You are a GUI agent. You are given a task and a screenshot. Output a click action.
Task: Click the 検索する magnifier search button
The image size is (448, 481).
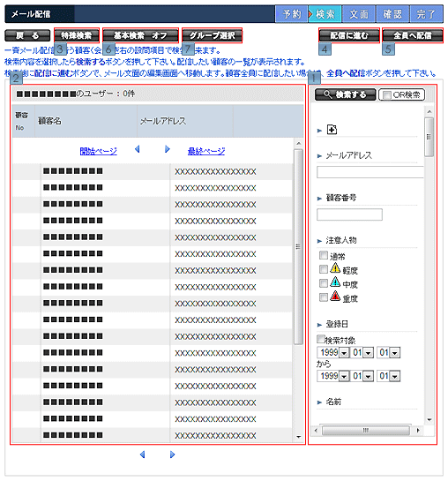(x=345, y=94)
